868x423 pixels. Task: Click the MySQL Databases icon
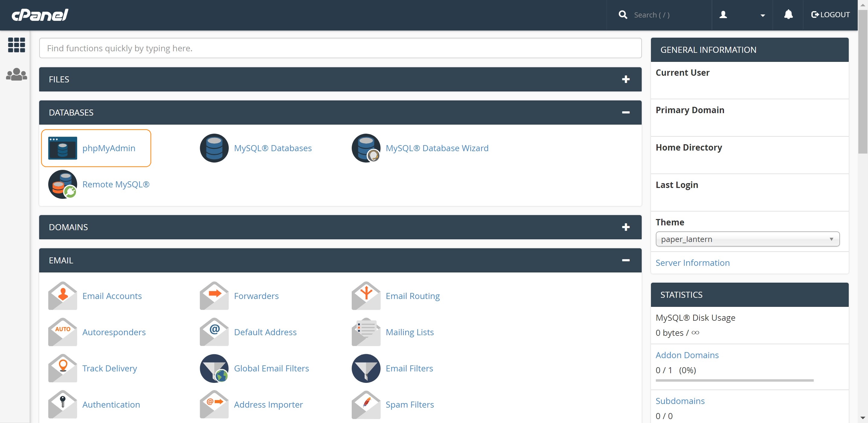click(214, 148)
